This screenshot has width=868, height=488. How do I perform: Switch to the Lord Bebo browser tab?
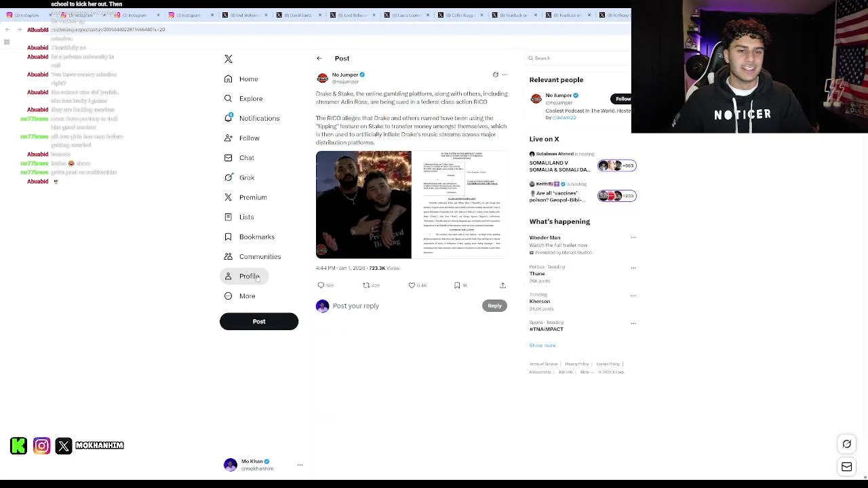(x=352, y=15)
